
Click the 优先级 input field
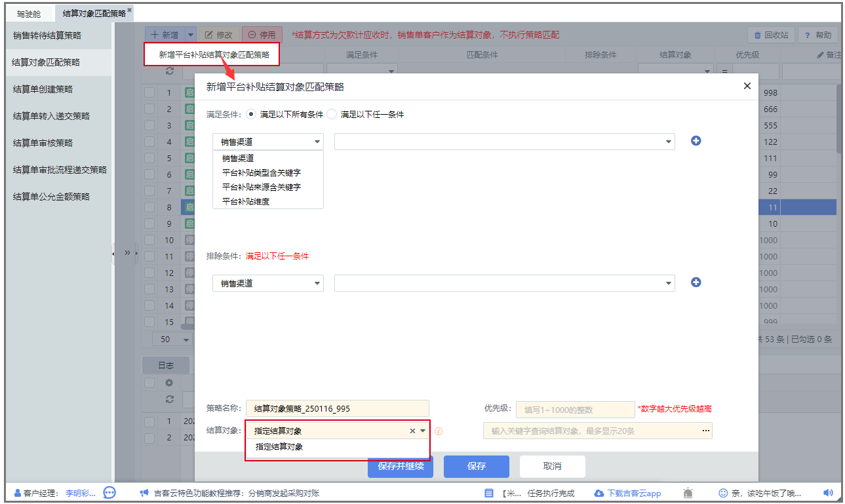pos(575,410)
